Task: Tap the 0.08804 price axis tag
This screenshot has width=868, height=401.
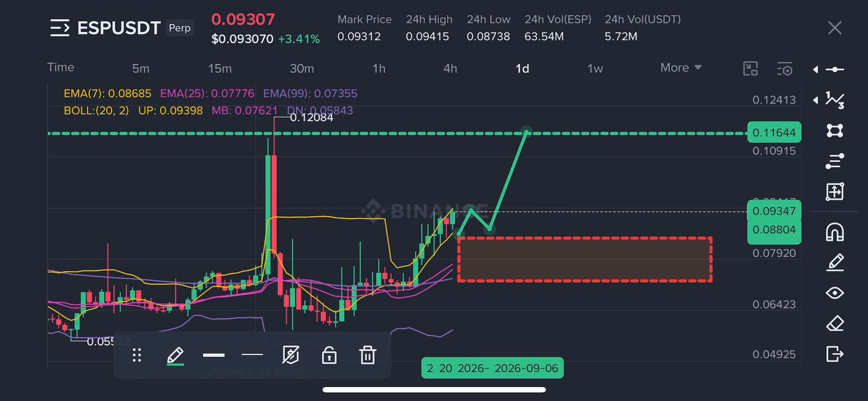Action: tap(774, 230)
